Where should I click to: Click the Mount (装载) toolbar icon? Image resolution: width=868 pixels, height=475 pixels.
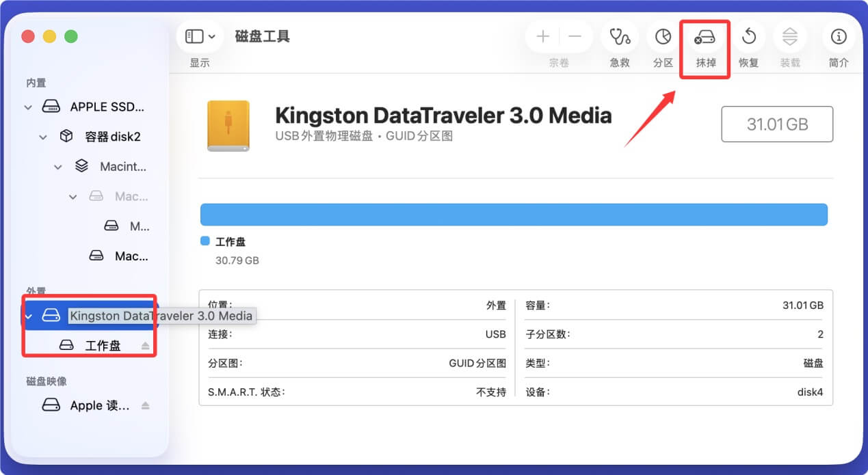(790, 37)
